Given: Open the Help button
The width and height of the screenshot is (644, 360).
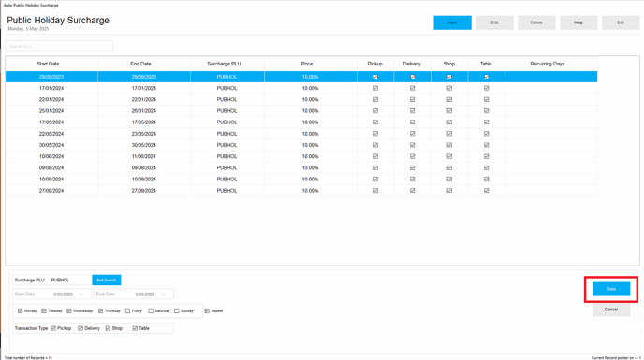Looking at the screenshot, I should point(578,22).
